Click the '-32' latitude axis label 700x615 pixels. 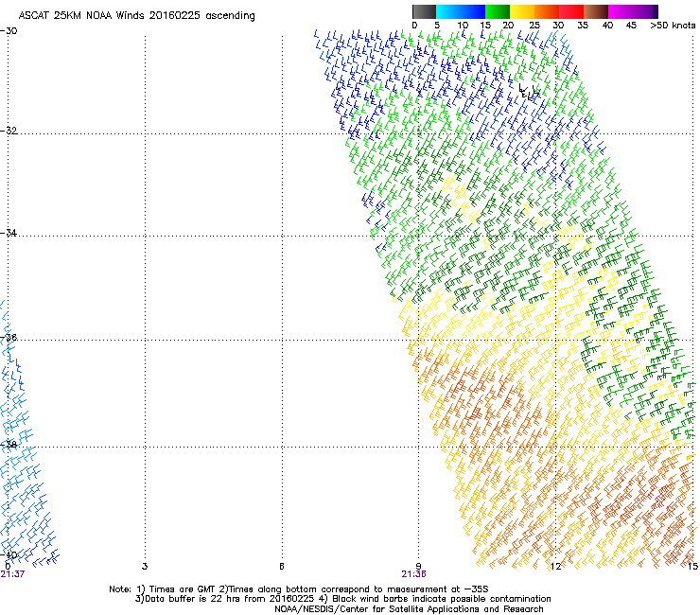pyautogui.click(x=9, y=131)
